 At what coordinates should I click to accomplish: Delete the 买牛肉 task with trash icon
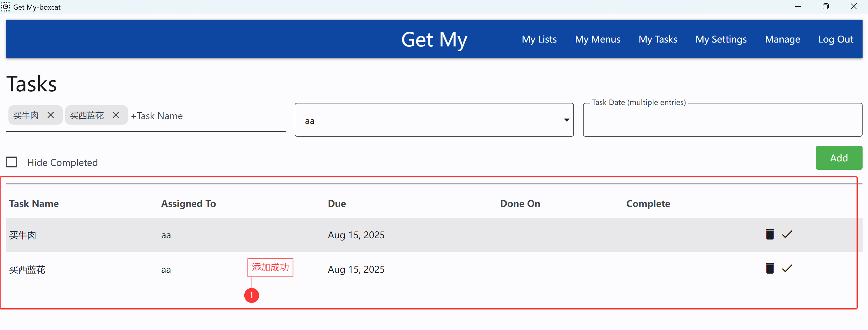770,234
